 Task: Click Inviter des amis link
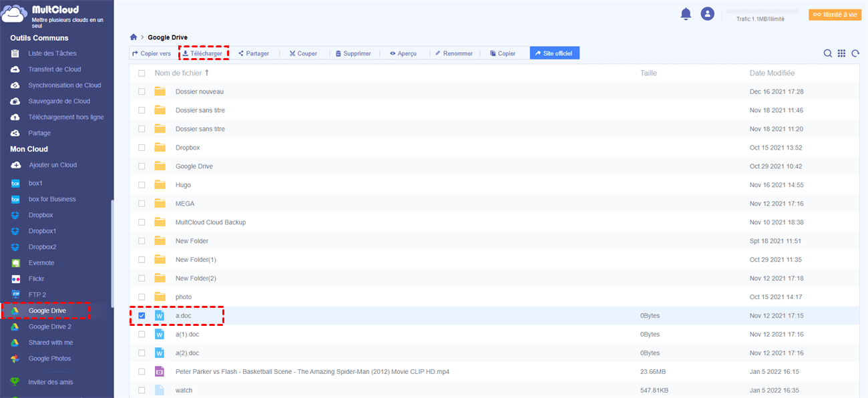(x=51, y=382)
